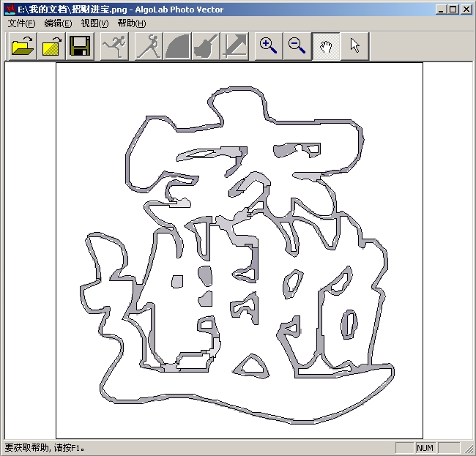Image resolution: width=476 pixels, height=456 pixels.
Task: Click the second running figure icon
Action: [x=149, y=47]
